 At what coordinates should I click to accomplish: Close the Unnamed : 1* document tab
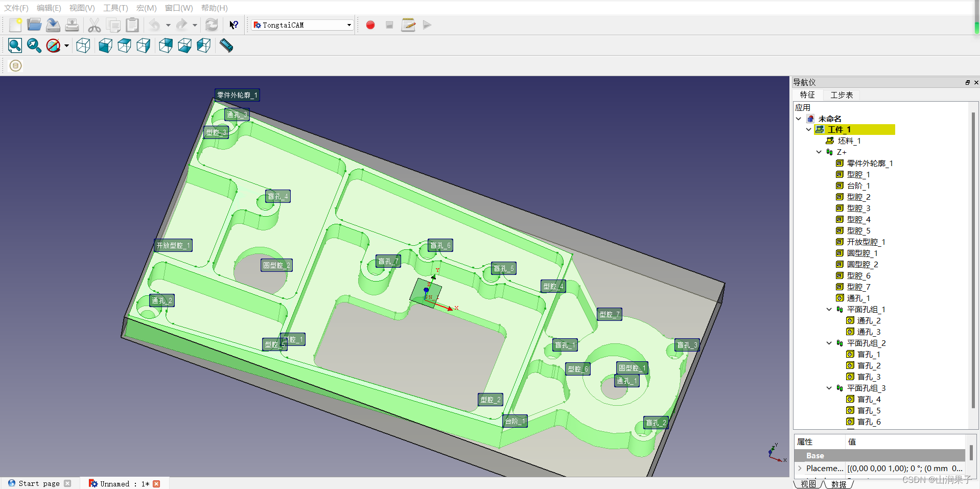point(156,483)
